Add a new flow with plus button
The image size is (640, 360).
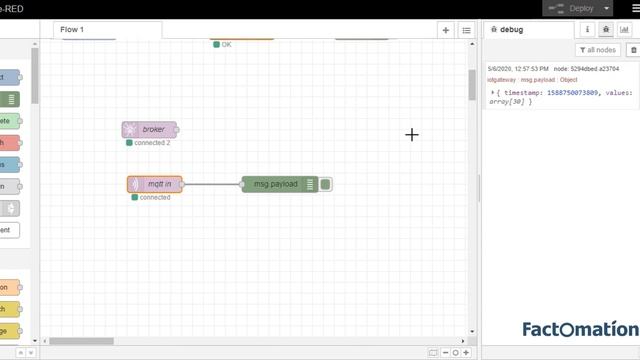(446, 30)
